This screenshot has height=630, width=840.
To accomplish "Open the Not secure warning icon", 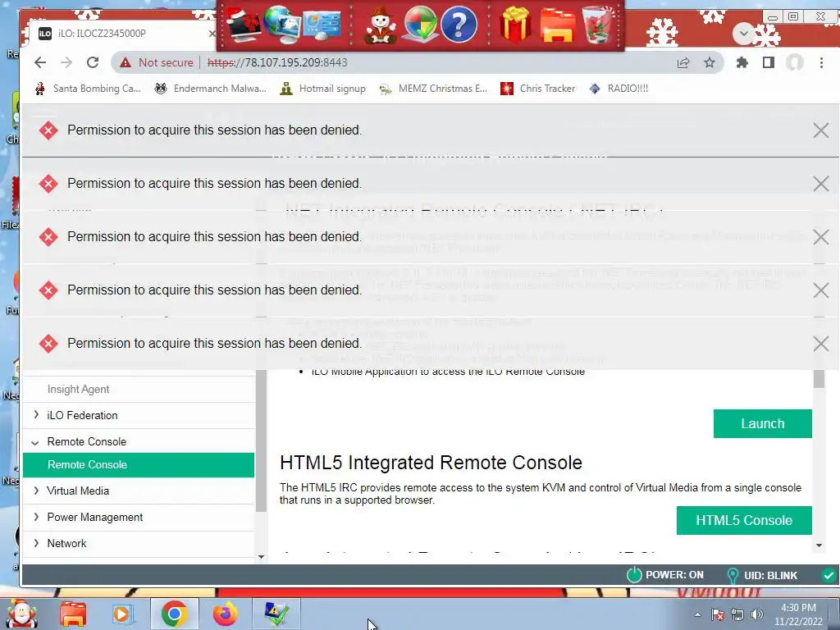I will 126,62.
